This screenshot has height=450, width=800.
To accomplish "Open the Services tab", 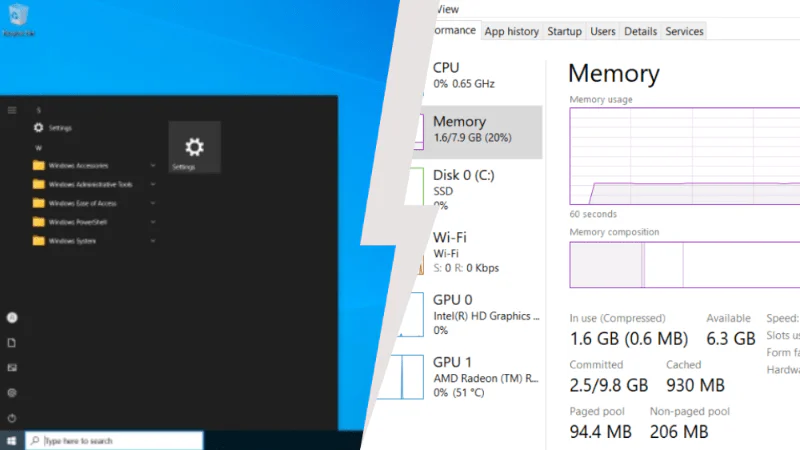I will pos(684,32).
